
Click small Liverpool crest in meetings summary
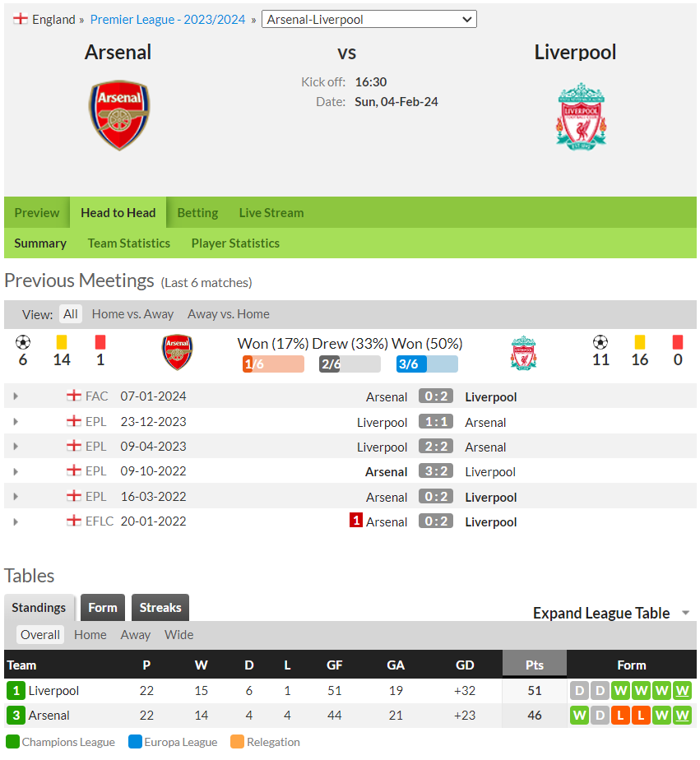tap(523, 353)
